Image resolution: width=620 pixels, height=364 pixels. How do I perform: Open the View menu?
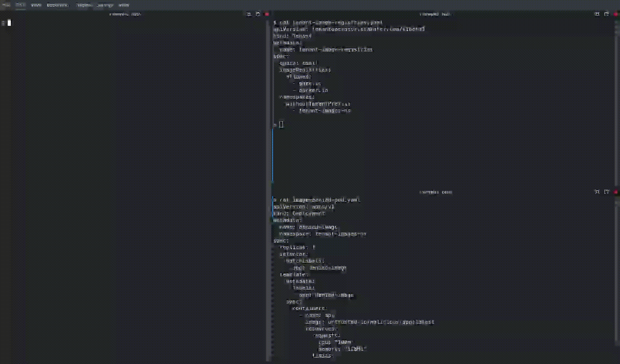(36, 5)
